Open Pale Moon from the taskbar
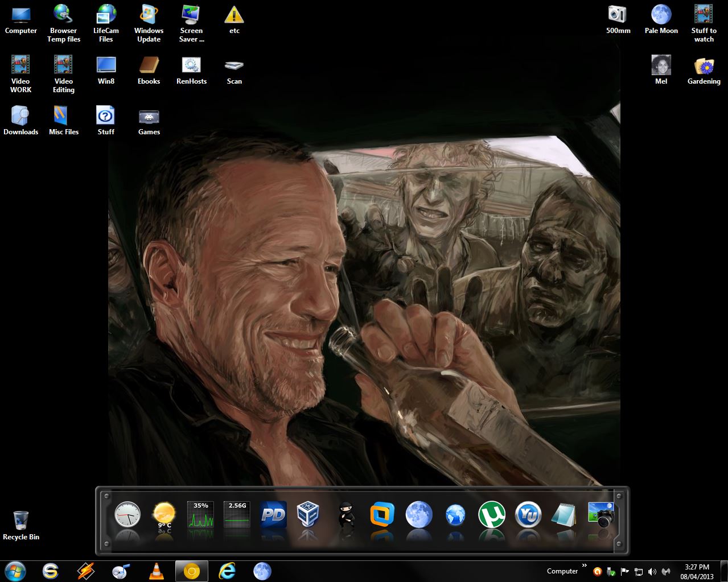 (x=262, y=571)
